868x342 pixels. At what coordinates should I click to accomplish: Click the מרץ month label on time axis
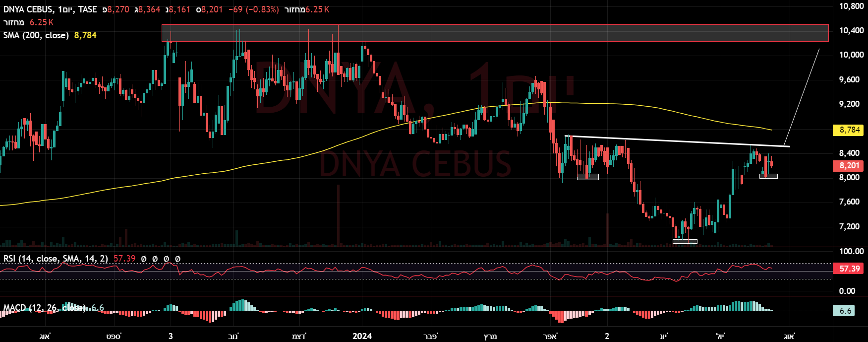click(x=490, y=337)
